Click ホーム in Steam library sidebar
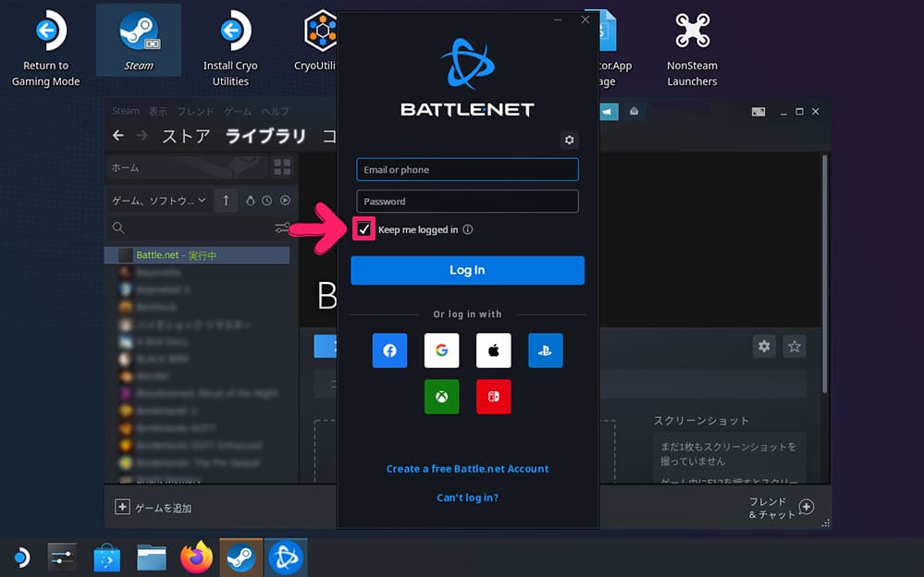The height and width of the screenshot is (577, 924). pos(186,167)
